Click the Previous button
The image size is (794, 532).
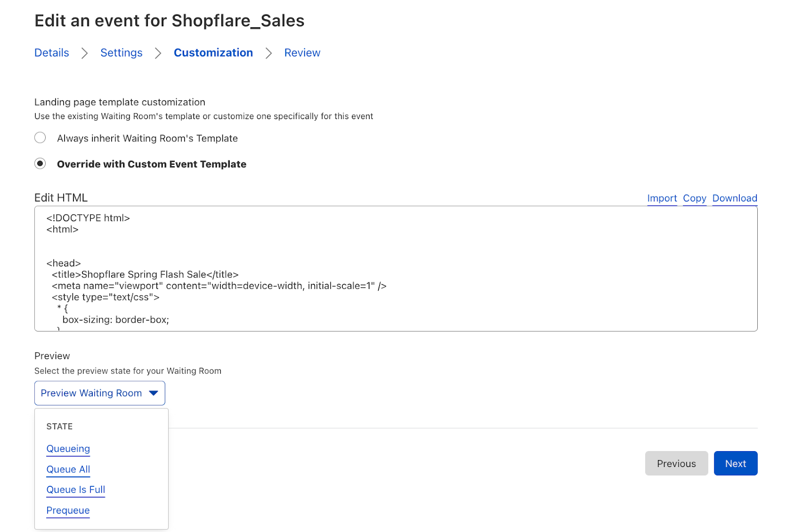(676, 464)
